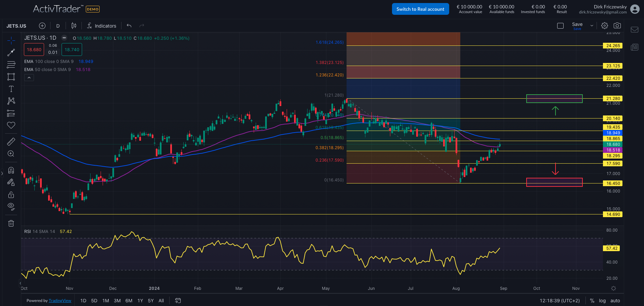This screenshot has height=306, width=644.
Task: Expand the Save dropdown arrow
Action: tap(592, 26)
